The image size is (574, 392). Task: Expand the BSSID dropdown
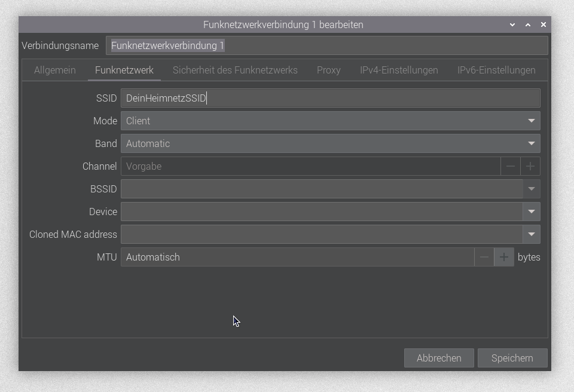click(x=531, y=189)
